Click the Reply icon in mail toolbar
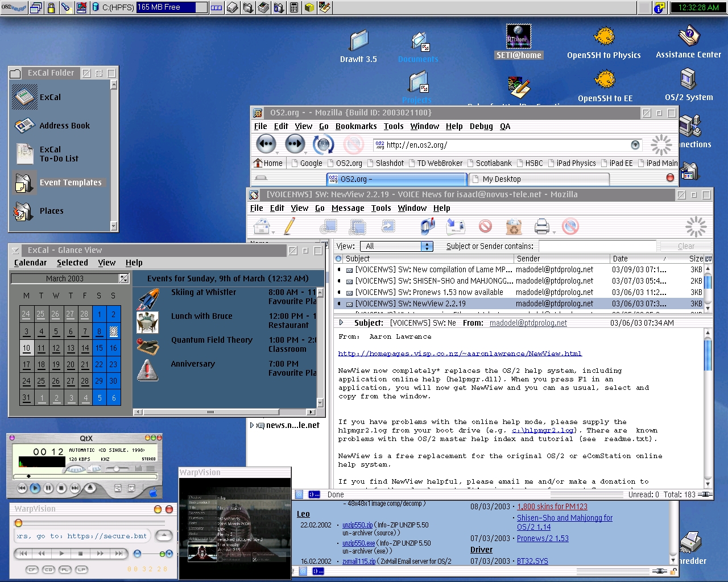 [x=328, y=227]
